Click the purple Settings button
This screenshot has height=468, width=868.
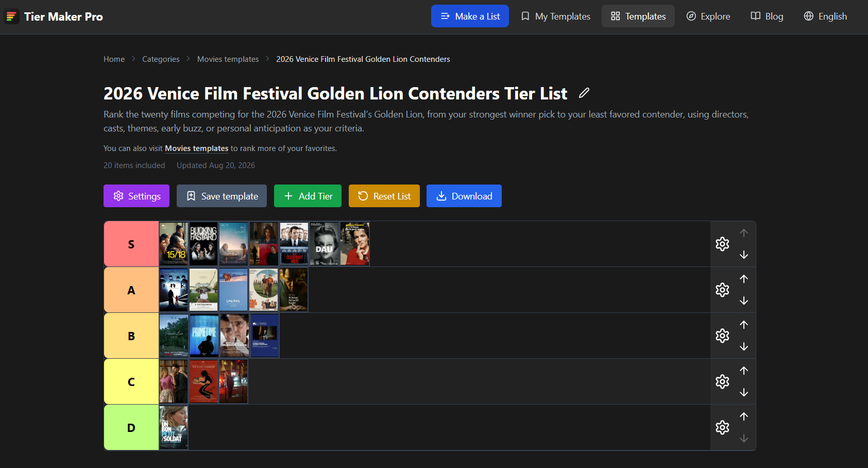[x=137, y=196]
